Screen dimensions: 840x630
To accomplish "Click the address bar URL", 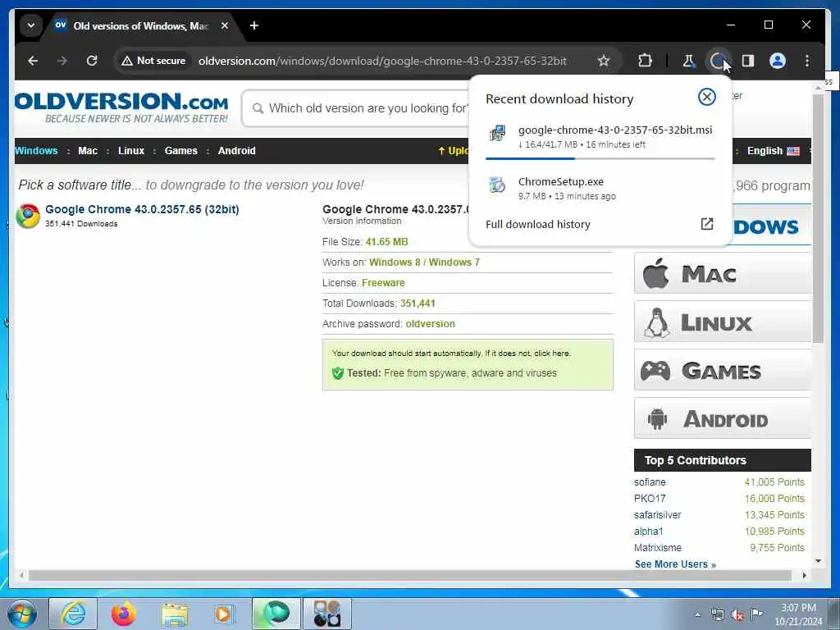I will 382,61.
